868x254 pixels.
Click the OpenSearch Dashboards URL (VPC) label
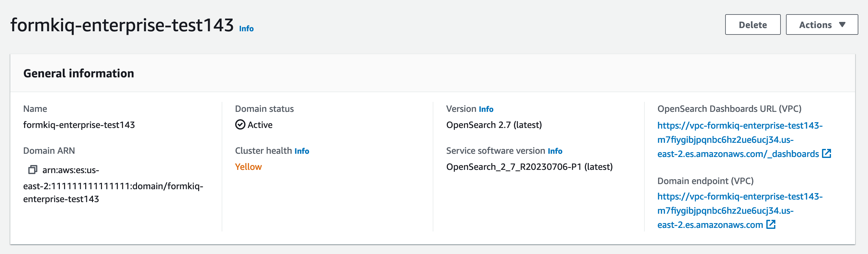pos(729,109)
